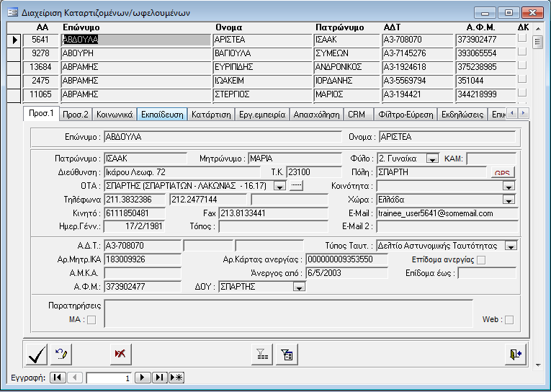Screen dimensions: 551x392
Task: Open the Φύλο dropdown list
Action: click(x=432, y=159)
